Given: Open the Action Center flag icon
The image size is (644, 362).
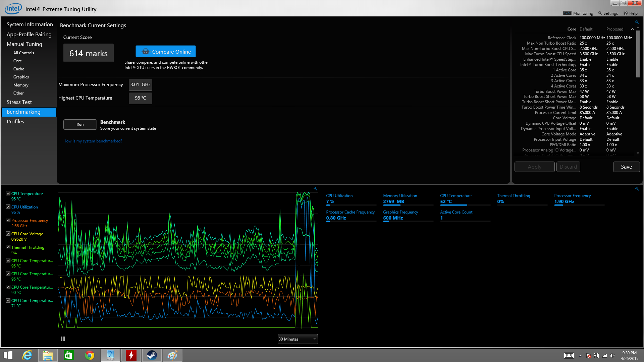Looking at the screenshot, I should [588, 356].
